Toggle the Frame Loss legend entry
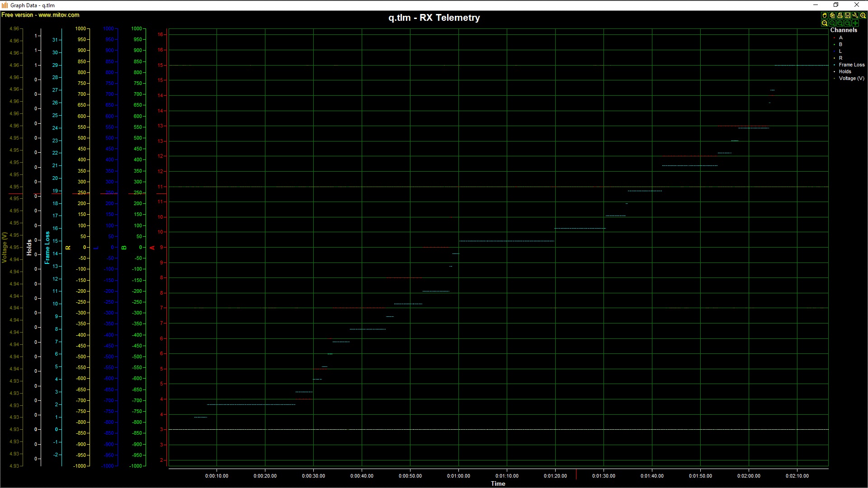 851,65
